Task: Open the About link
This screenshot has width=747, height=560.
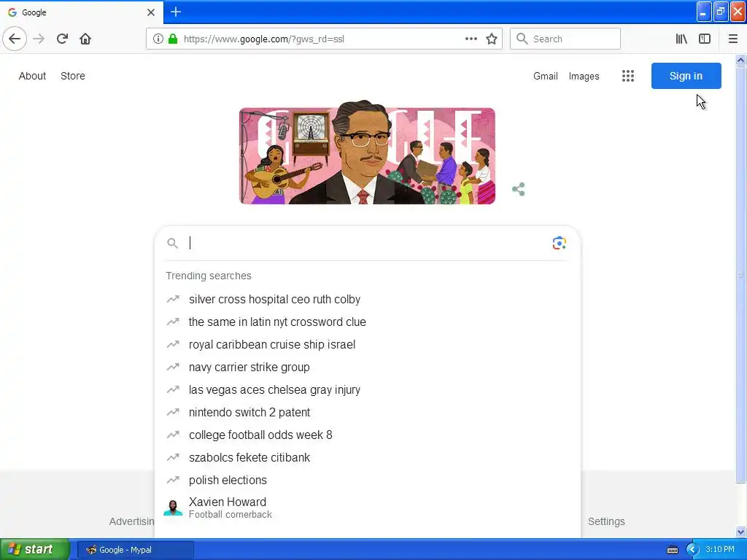Action: (x=32, y=76)
